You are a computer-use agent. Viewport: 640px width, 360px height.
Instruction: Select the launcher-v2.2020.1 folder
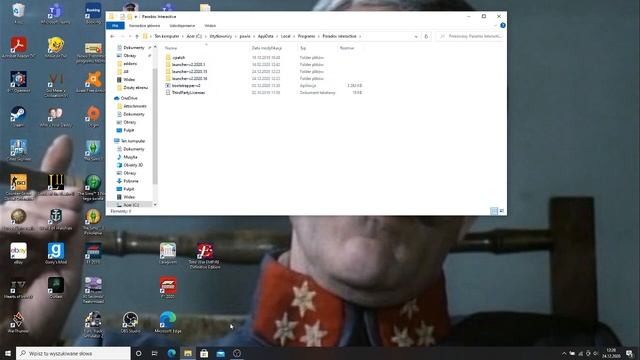pos(188,64)
